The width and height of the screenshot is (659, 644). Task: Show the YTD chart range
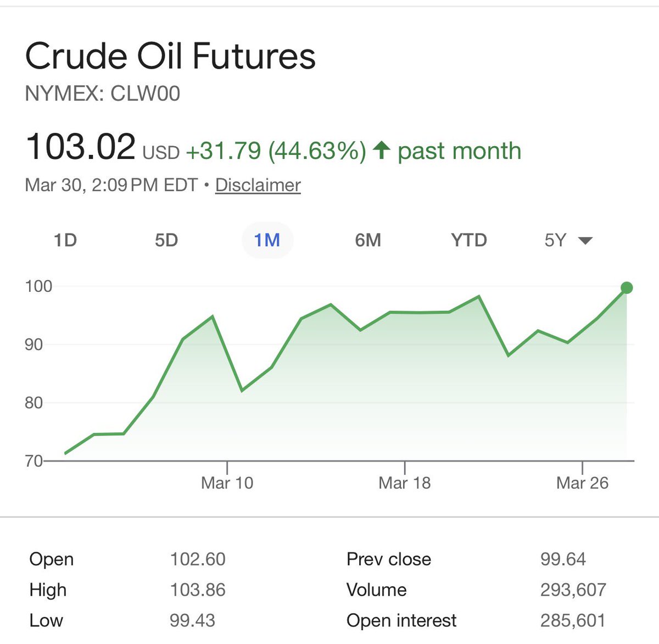(469, 241)
